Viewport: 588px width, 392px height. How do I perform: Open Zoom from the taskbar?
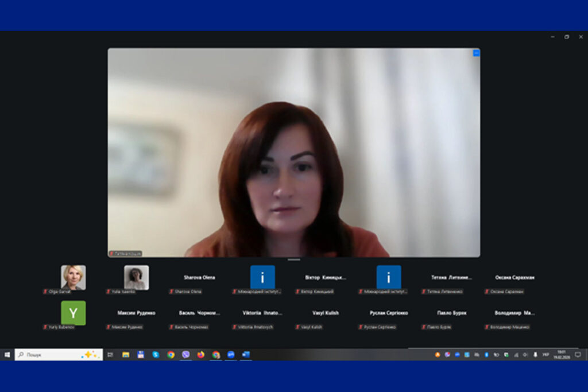(x=231, y=355)
